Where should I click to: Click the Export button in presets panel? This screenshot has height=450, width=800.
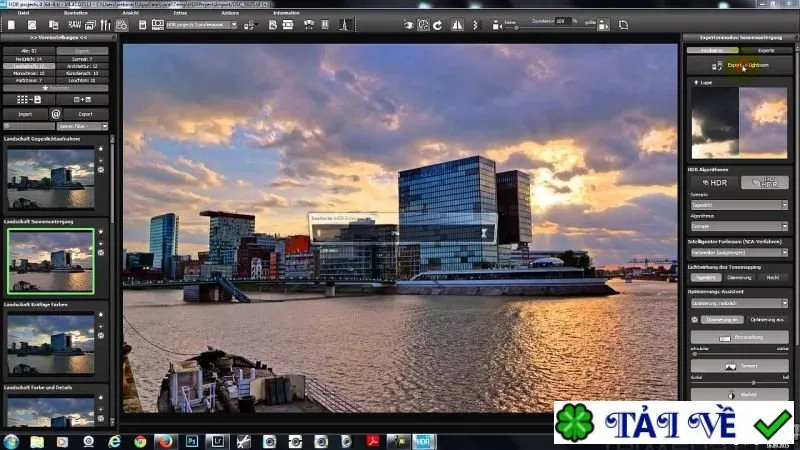86,114
